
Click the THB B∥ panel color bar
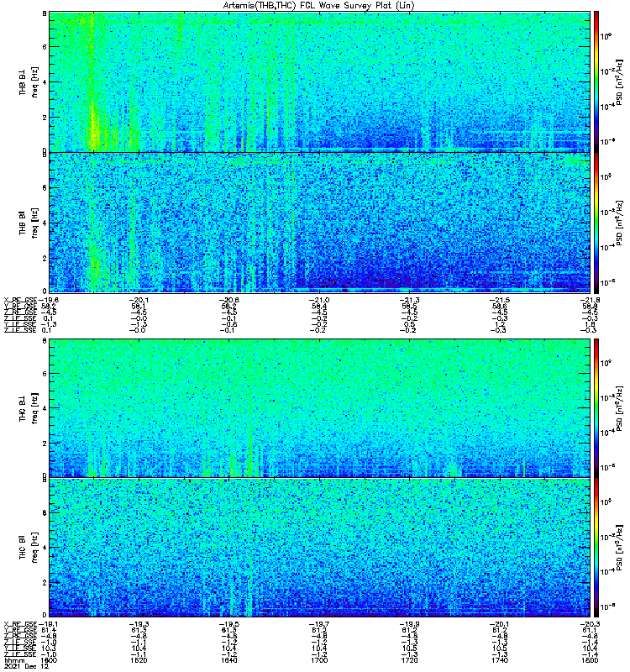click(596, 223)
